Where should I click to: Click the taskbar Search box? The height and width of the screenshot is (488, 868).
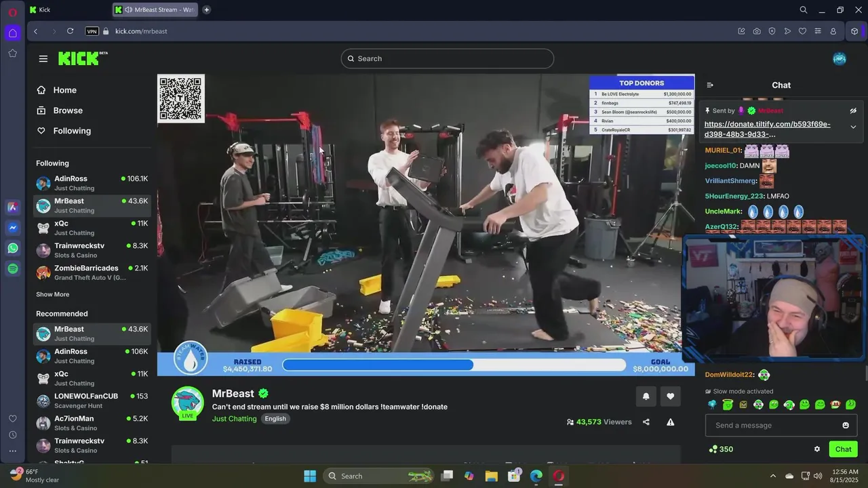point(380,476)
